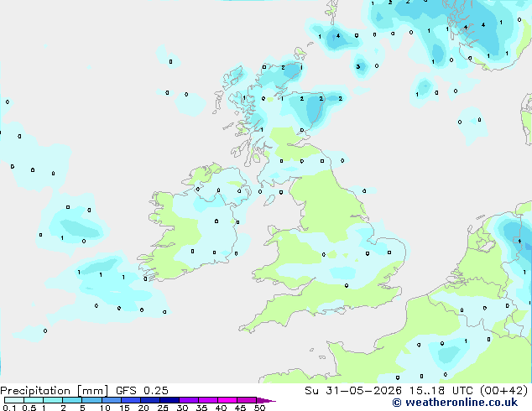Click the 35–40 mm violet legend swatch
Viewport: 532px width, 411px height.
[x=207, y=400]
